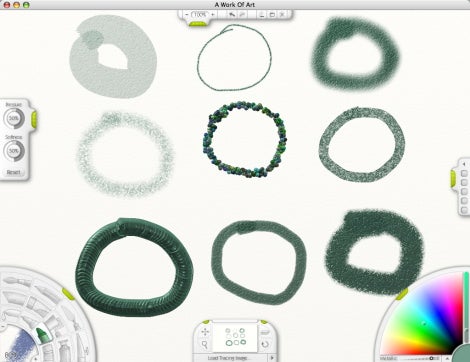Click the Pressure 50% dial

coord(14,118)
